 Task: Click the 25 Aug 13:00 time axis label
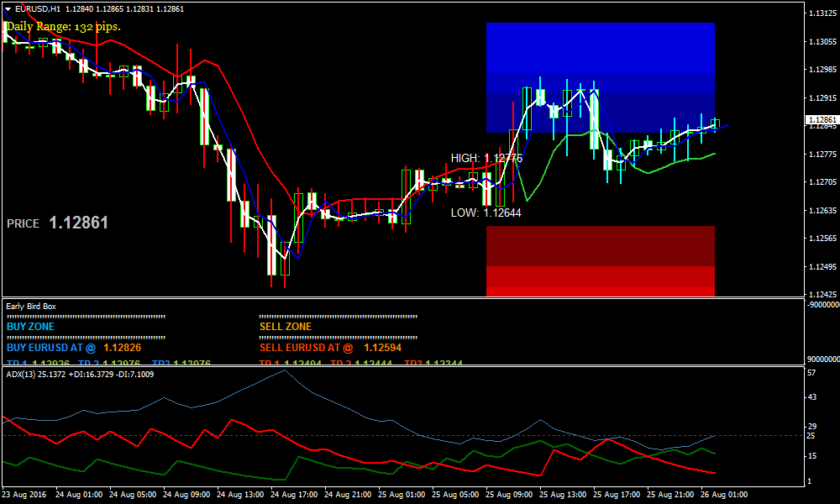[x=564, y=494]
